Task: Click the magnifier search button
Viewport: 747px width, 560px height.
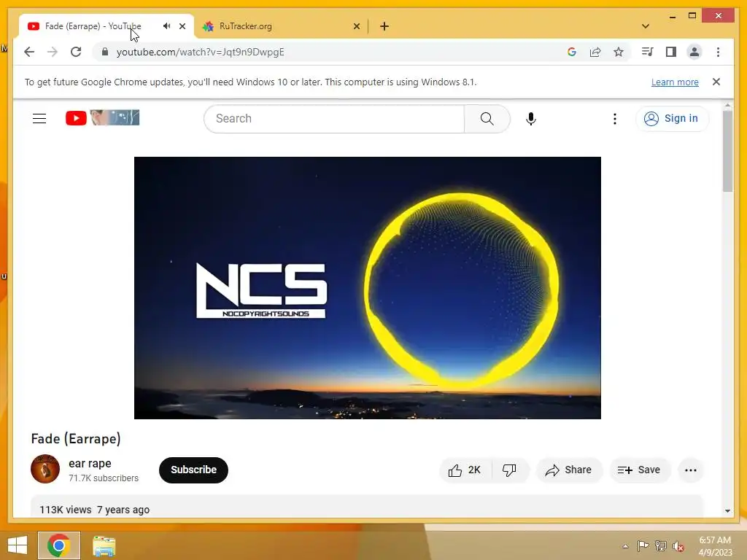Action: pos(487,119)
